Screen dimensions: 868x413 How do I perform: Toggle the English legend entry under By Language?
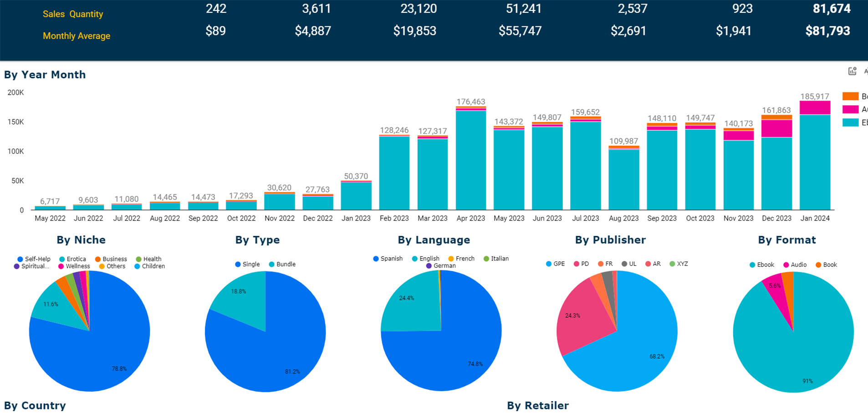[426, 258]
